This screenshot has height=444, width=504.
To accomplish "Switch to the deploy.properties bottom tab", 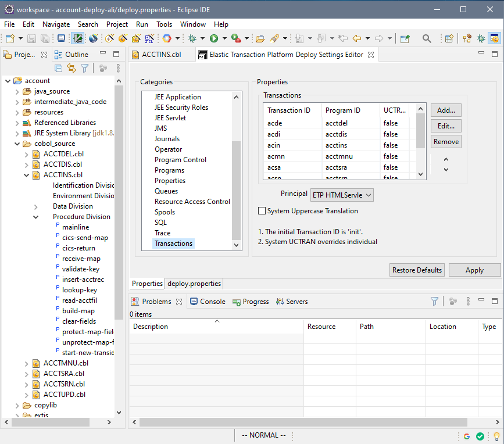I will (x=194, y=284).
